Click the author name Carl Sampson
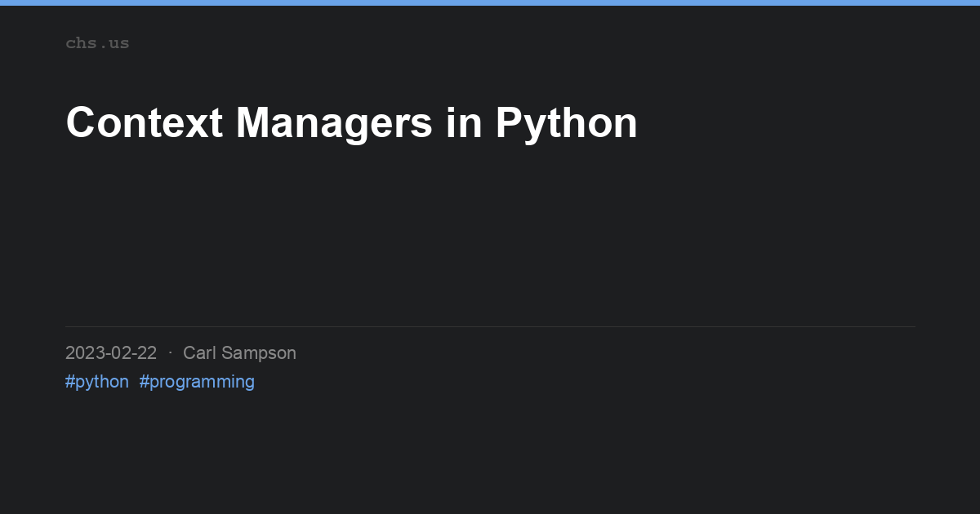 coord(239,353)
